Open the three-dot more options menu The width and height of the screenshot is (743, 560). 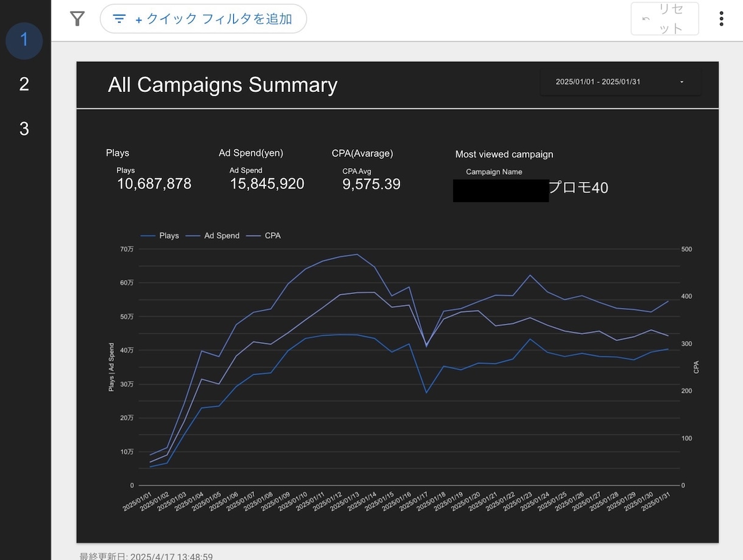pos(721,19)
